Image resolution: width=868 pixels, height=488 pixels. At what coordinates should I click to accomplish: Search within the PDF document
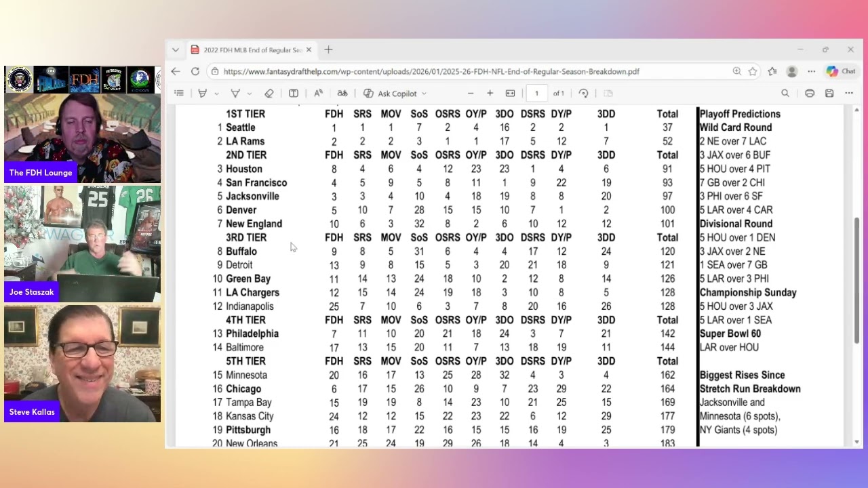pos(785,94)
